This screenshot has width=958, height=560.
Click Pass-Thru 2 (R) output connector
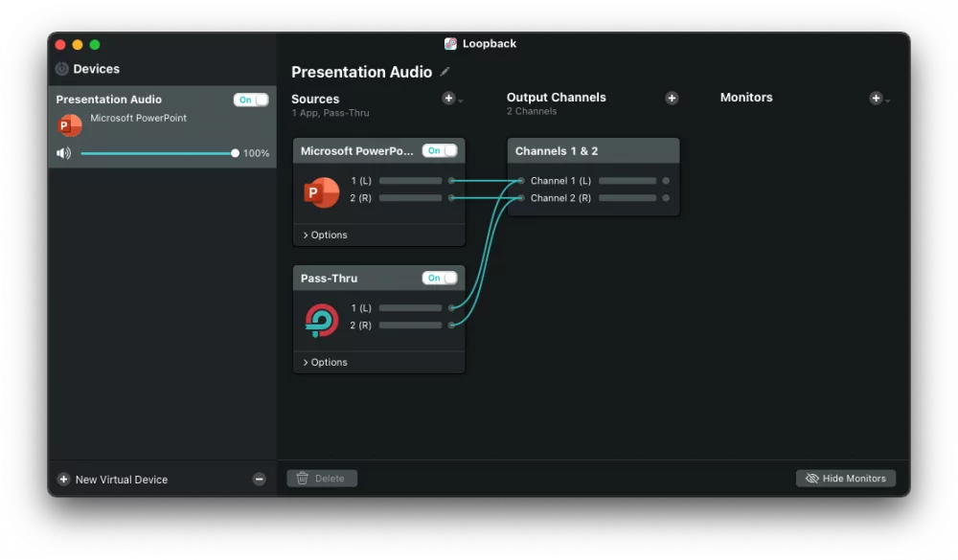(x=451, y=325)
